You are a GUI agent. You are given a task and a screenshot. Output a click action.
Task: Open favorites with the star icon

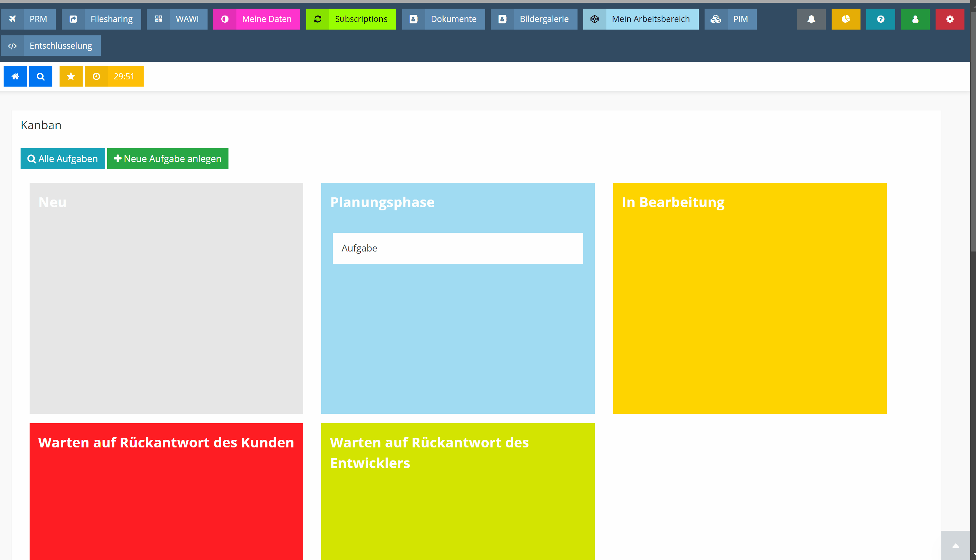coord(71,76)
